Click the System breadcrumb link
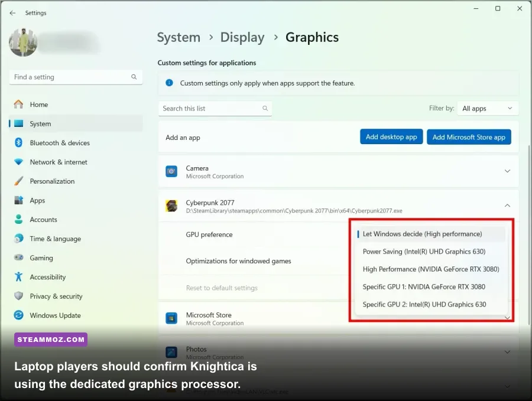 click(x=179, y=37)
